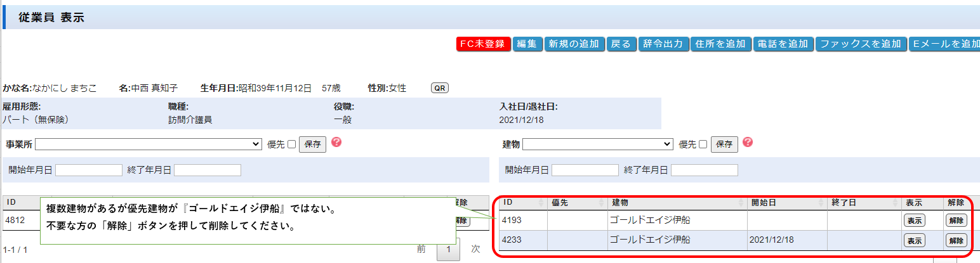Open the 事業所 dropdown list
The height and width of the screenshot is (263, 980).
pyautogui.click(x=149, y=144)
